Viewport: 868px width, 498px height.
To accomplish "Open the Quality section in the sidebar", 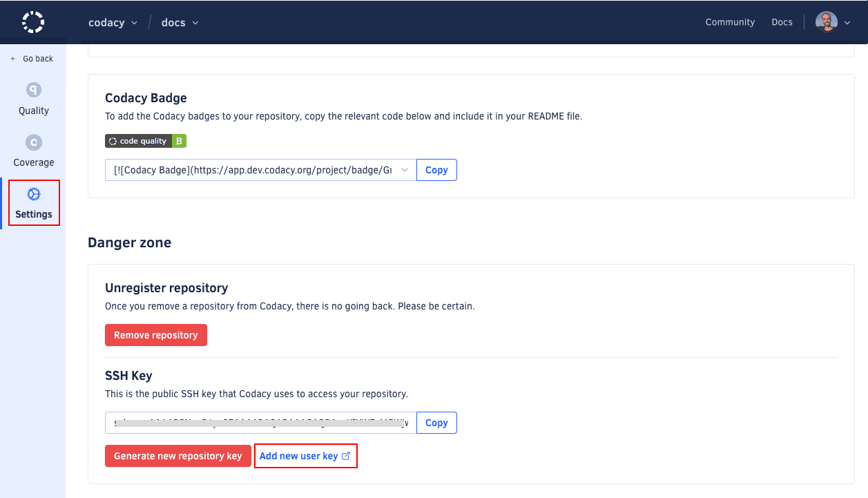I will (33, 99).
